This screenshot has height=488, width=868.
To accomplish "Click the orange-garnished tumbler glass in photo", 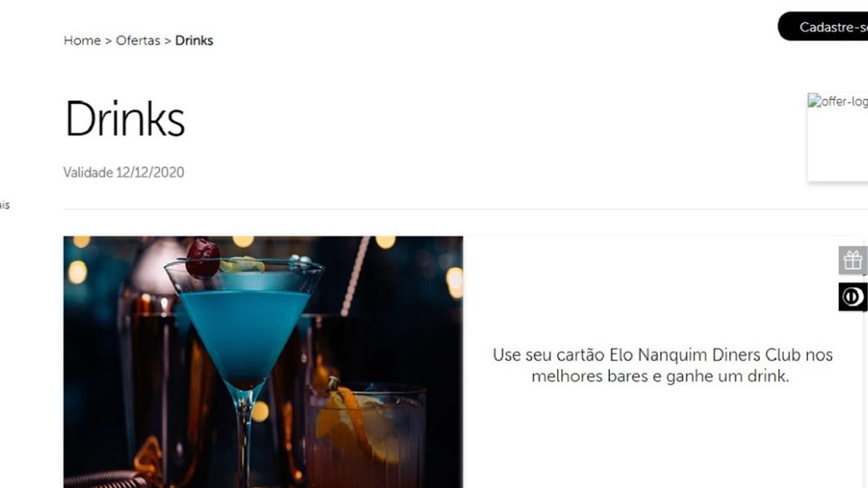I will (x=365, y=434).
